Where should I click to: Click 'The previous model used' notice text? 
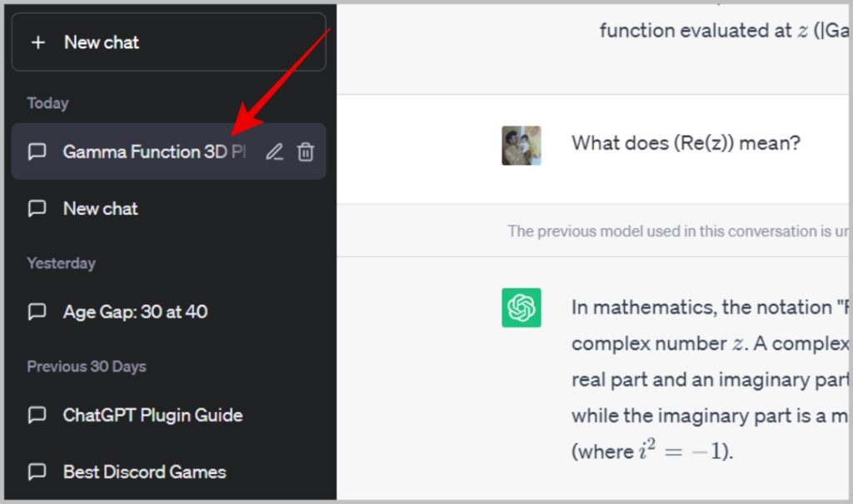pyautogui.click(x=678, y=232)
